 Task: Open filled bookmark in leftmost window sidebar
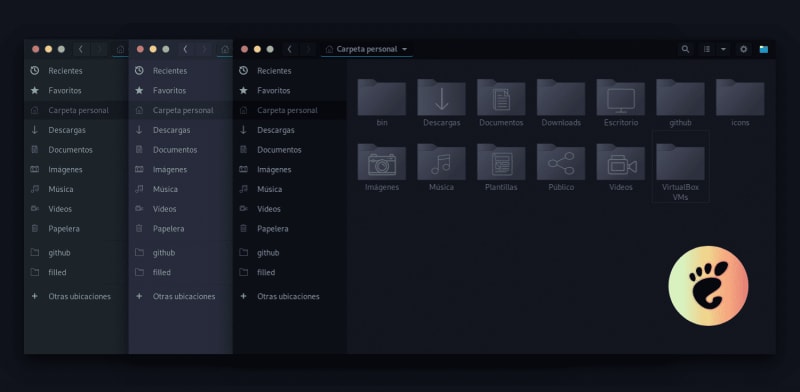(76, 273)
